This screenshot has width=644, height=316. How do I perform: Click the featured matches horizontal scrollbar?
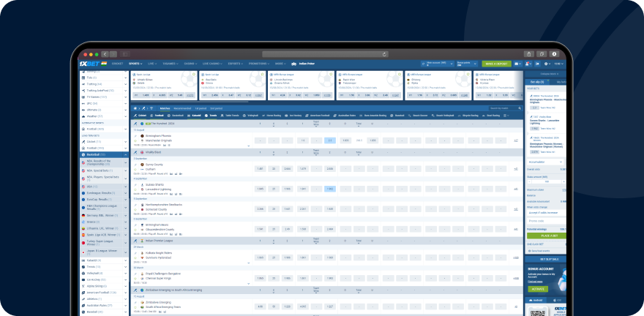tap(190, 102)
